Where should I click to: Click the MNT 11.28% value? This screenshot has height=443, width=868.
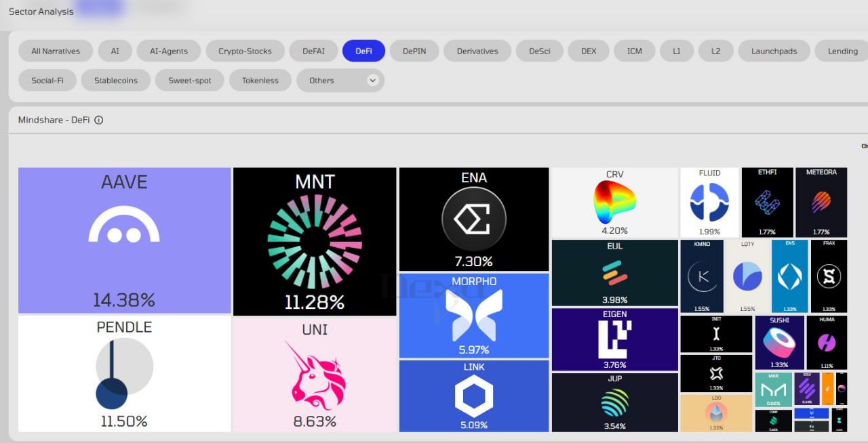[315, 301]
